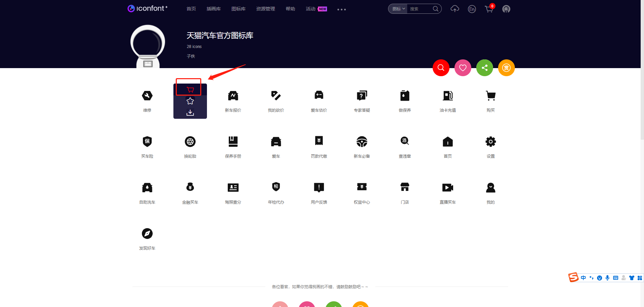Open the 爱车估价 icon
Image resolution: width=644 pixels, height=307 pixels.
[x=319, y=96]
